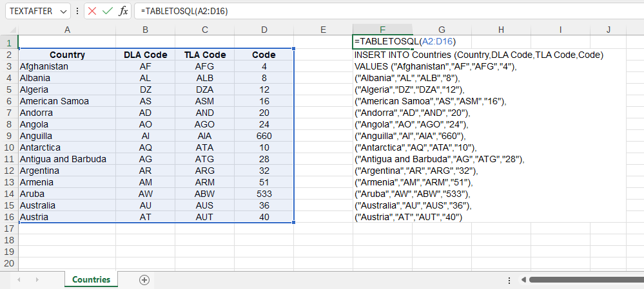
Task: Click the INSERT INTO Countries result row
Action: click(x=479, y=55)
